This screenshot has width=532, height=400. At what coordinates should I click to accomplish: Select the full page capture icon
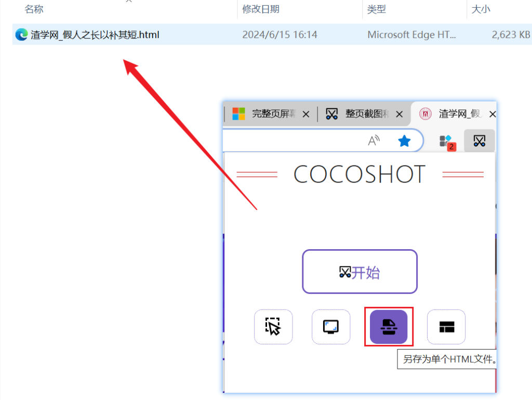(x=446, y=327)
